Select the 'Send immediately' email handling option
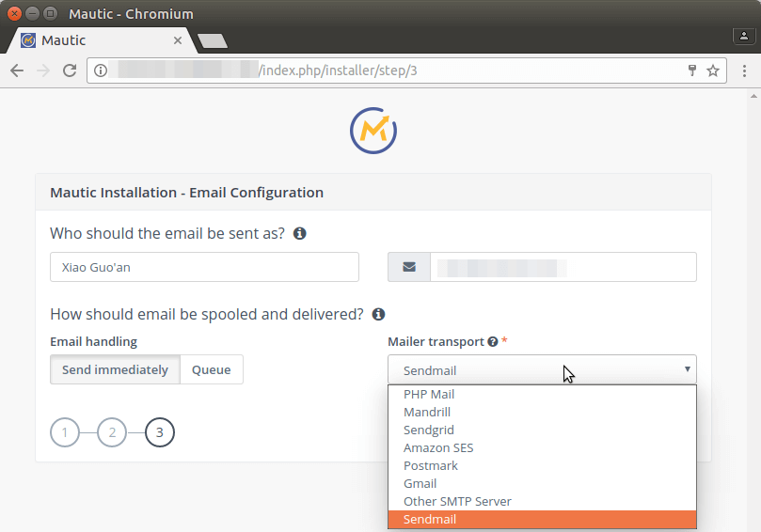Viewport: 761px width, 532px height. (x=115, y=369)
